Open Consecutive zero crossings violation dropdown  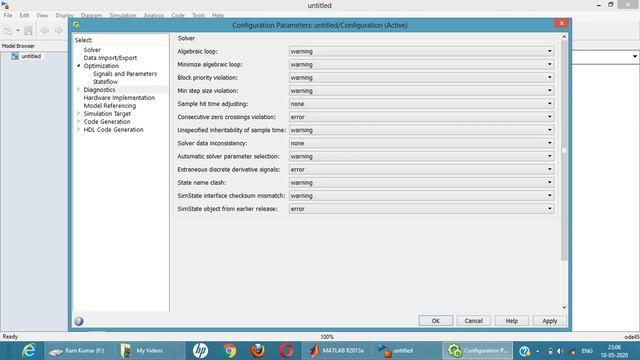click(421, 117)
